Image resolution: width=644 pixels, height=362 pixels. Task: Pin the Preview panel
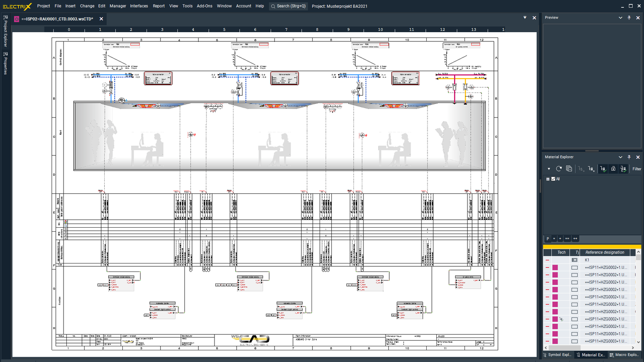point(629,18)
